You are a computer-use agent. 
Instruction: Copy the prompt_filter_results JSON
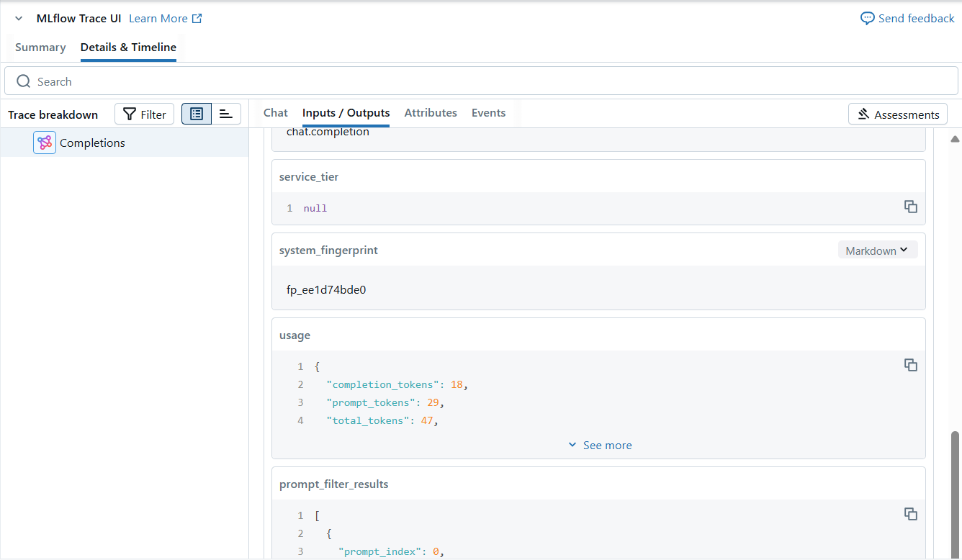pos(911,514)
